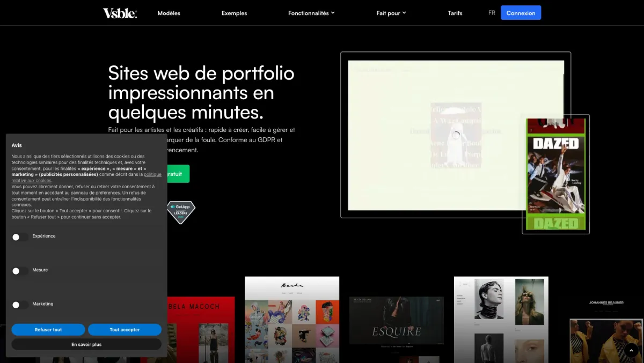
Task: Click the En savoir plus button
Action: pyautogui.click(x=86, y=344)
